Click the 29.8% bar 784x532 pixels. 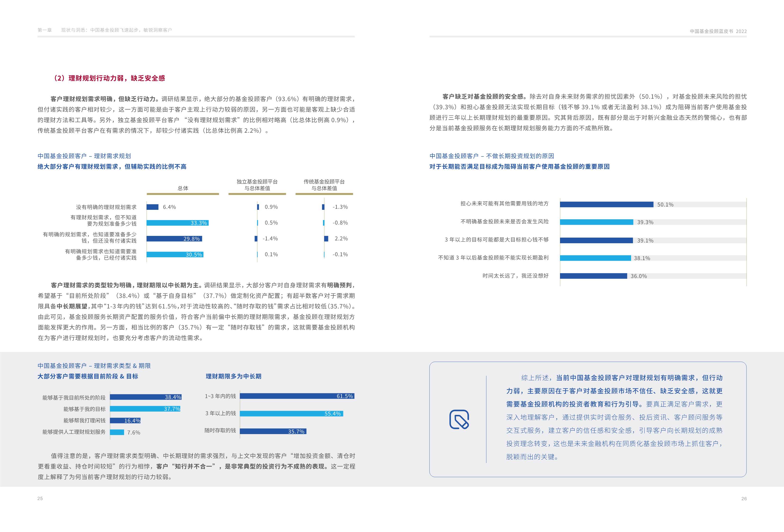point(174,239)
